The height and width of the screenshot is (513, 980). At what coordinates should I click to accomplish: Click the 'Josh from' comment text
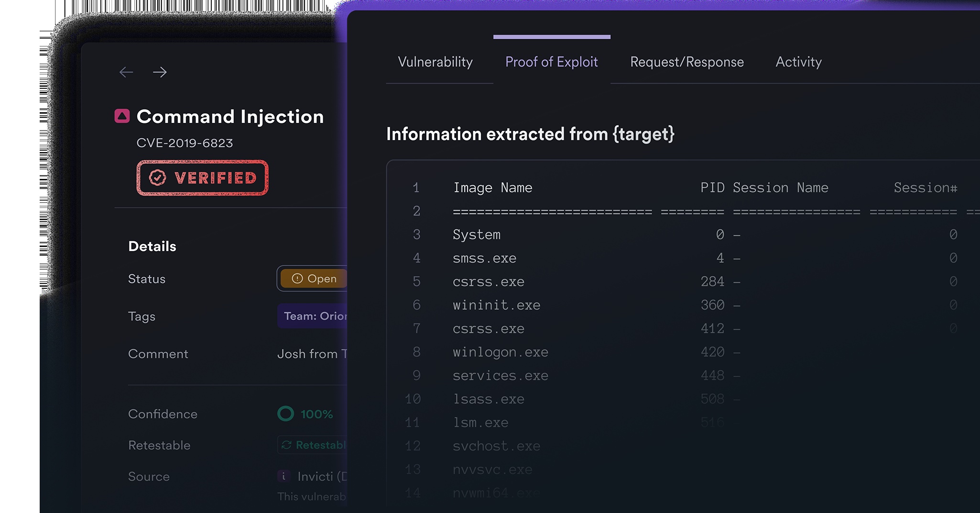(x=307, y=354)
